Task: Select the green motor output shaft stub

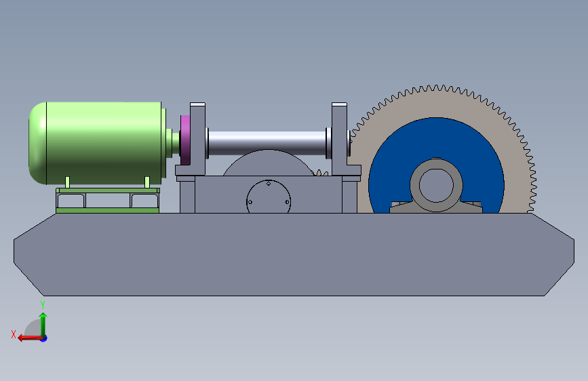Action: [173, 142]
